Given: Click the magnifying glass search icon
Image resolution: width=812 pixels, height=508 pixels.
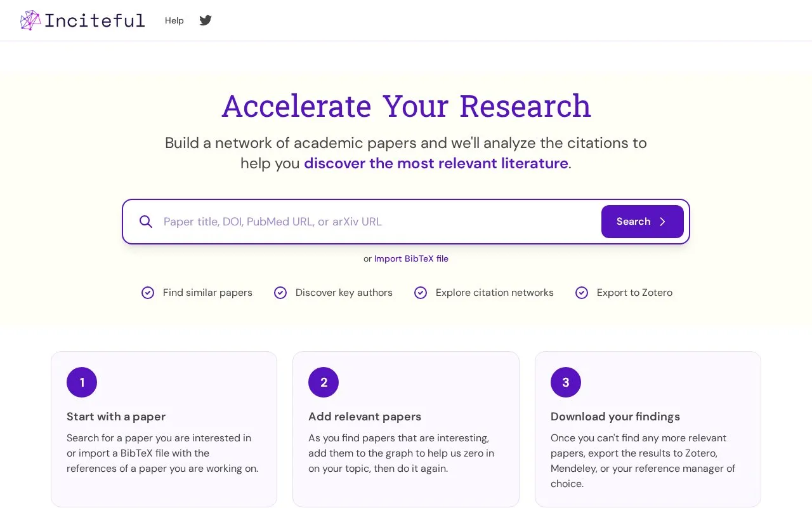Looking at the screenshot, I should (x=146, y=222).
